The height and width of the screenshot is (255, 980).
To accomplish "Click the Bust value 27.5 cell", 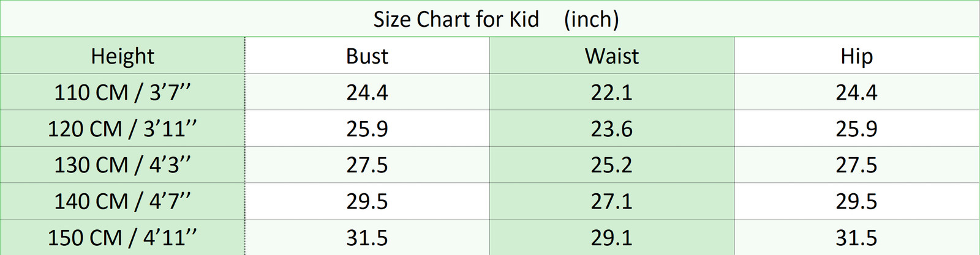I will (367, 165).
